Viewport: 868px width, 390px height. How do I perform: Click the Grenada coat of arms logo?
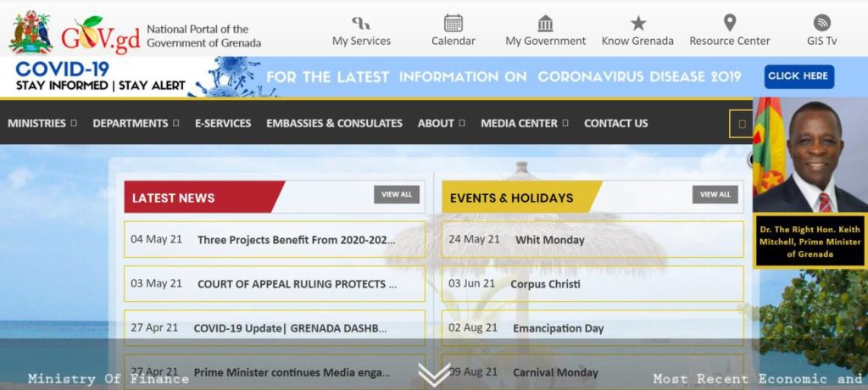click(31, 32)
